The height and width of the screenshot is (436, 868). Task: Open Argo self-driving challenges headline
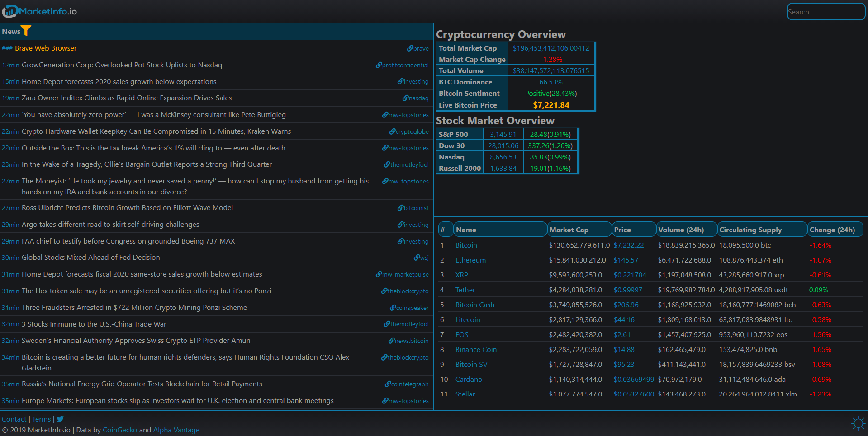110,224
